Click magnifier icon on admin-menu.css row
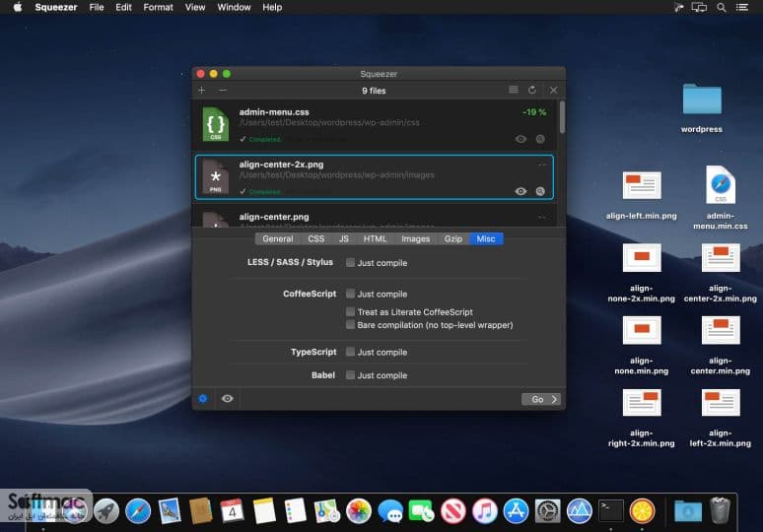 [540, 139]
